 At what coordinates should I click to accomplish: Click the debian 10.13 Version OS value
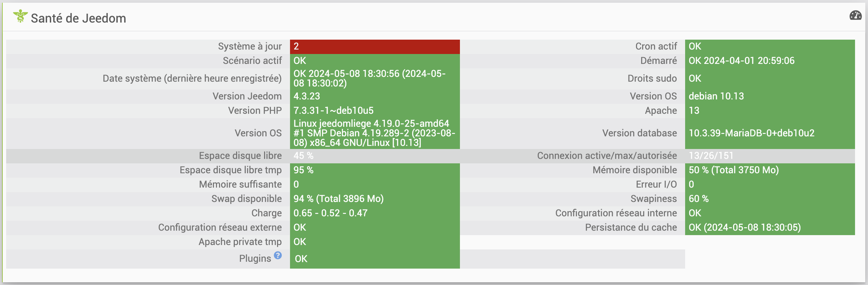[716, 96]
